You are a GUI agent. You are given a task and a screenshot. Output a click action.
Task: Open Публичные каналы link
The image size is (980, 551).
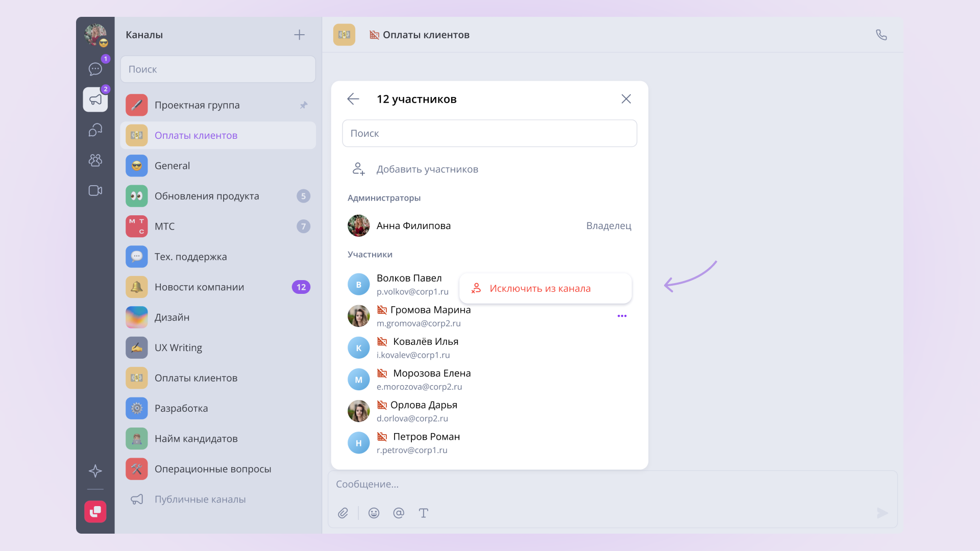[x=200, y=499]
